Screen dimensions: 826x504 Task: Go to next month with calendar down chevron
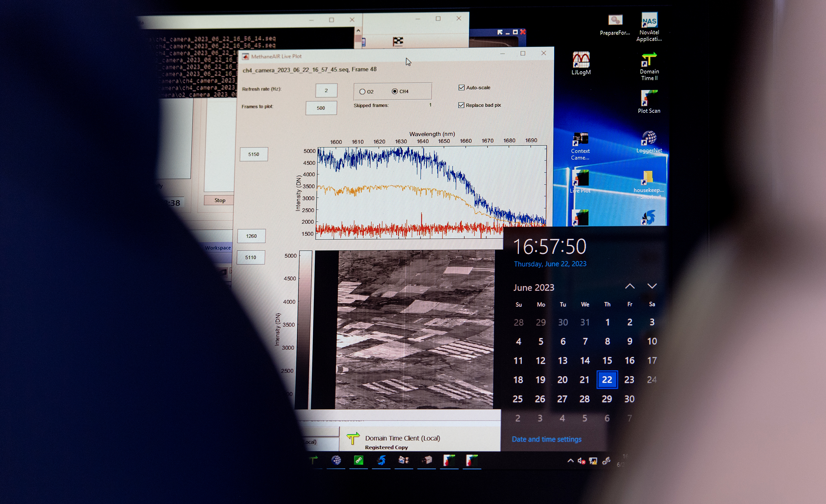click(652, 287)
